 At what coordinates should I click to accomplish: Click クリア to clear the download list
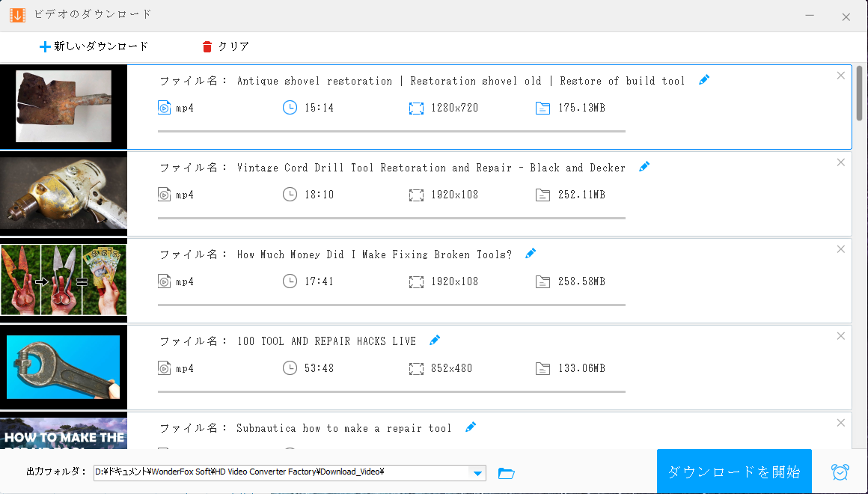click(x=226, y=46)
